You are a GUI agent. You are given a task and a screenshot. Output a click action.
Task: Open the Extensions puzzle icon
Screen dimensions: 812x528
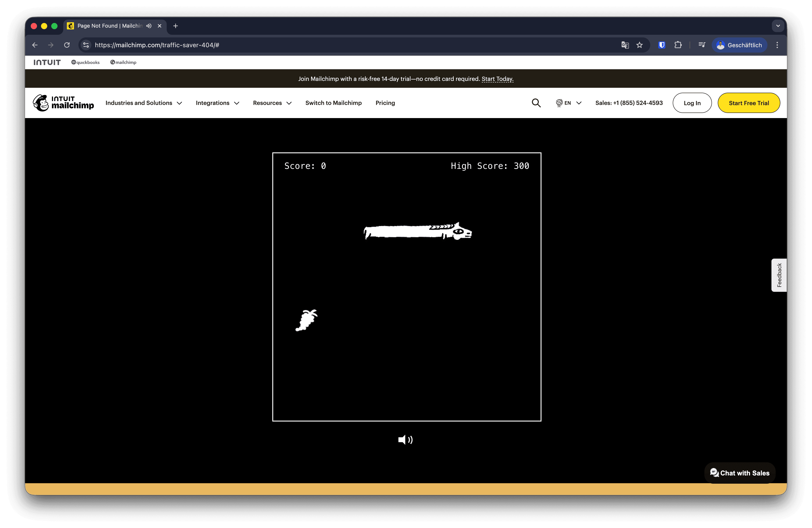(678, 45)
